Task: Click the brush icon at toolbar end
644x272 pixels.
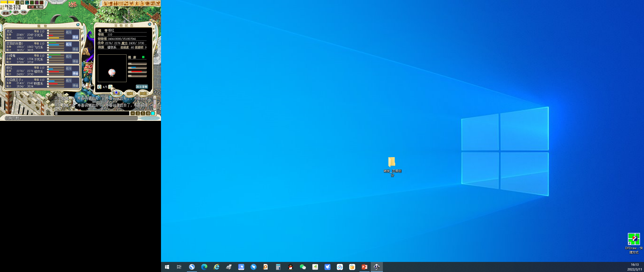Action: click(158, 3)
